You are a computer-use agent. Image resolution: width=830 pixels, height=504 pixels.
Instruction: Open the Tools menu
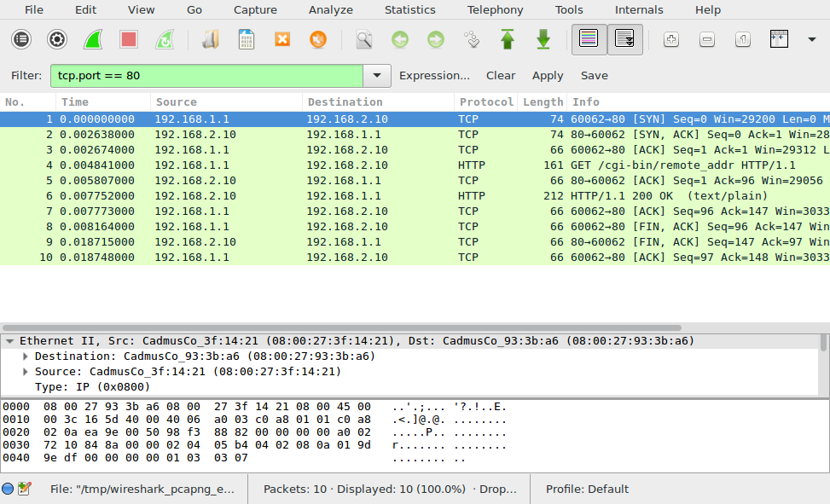569,9
